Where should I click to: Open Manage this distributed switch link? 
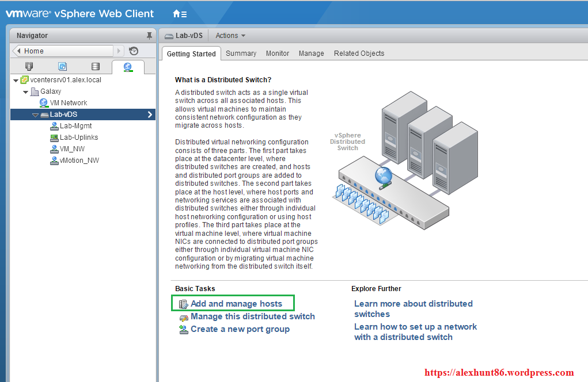(x=252, y=316)
